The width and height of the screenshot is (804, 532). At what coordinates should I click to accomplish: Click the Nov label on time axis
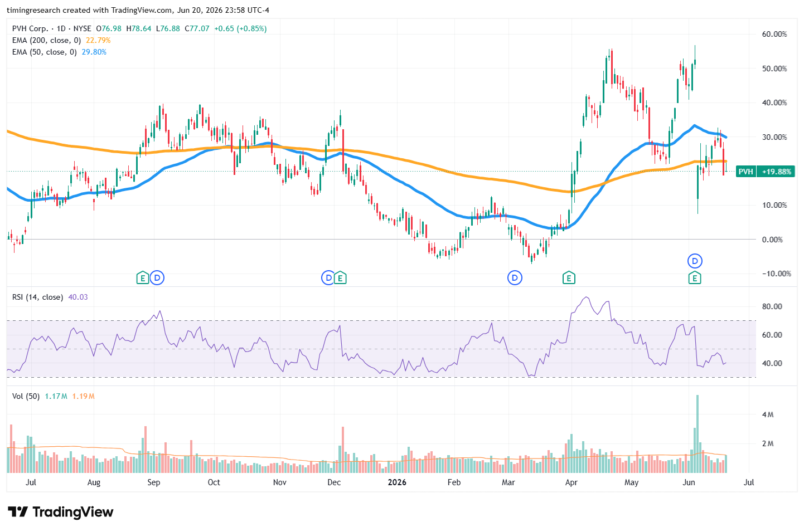tap(280, 482)
